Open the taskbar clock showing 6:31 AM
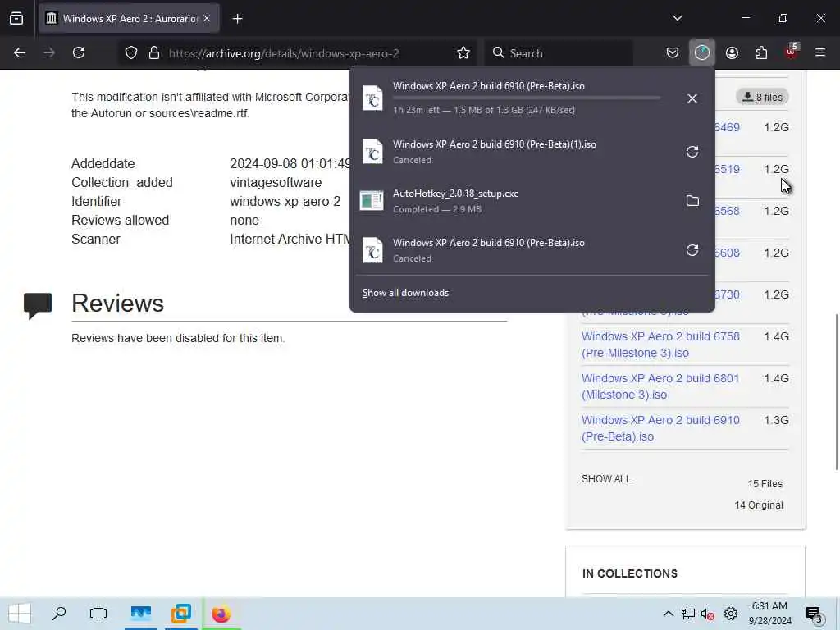 [769, 614]
